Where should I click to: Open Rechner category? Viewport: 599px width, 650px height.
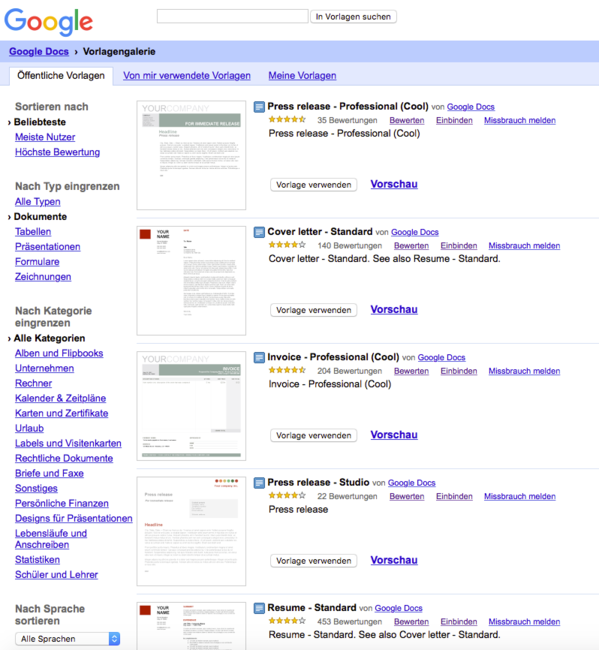coord(34,383)
